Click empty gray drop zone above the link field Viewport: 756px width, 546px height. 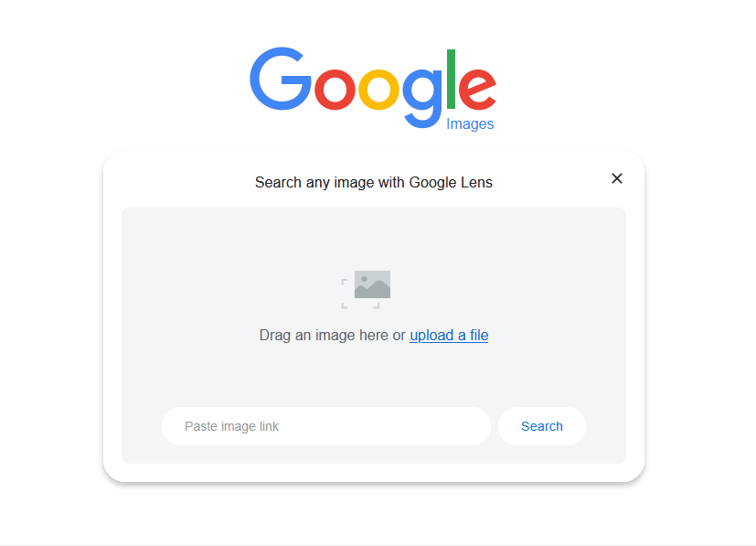[x=374, y=376]
